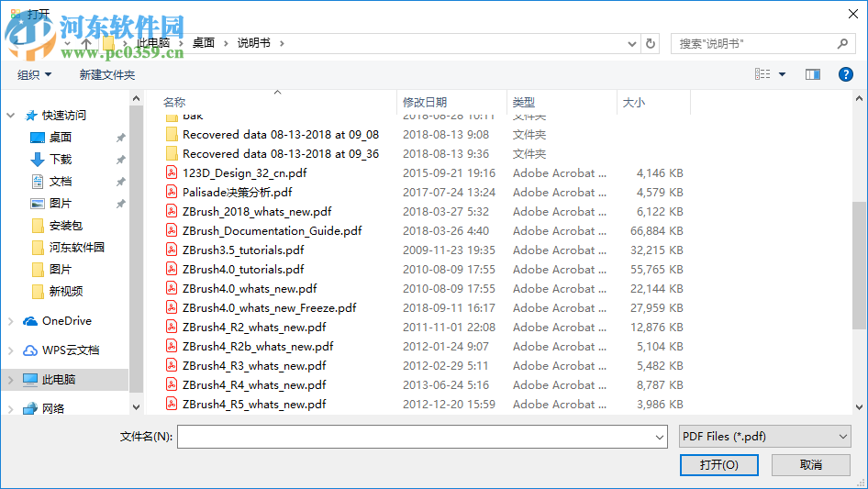The width and height of the screenshot is (868, 489).
Task: Click the Documents (文档) sidebar icon
Action: point(38,181)
